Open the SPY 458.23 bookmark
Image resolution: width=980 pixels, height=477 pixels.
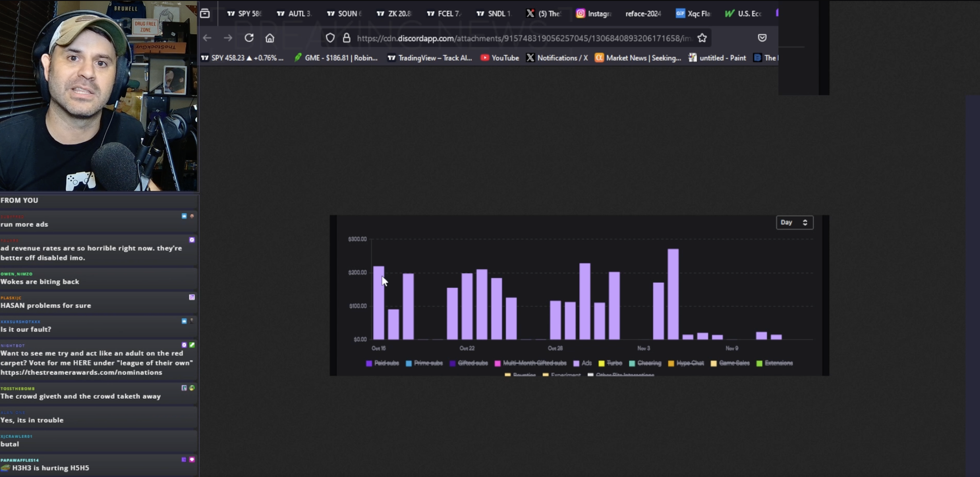tap(242, 58)
